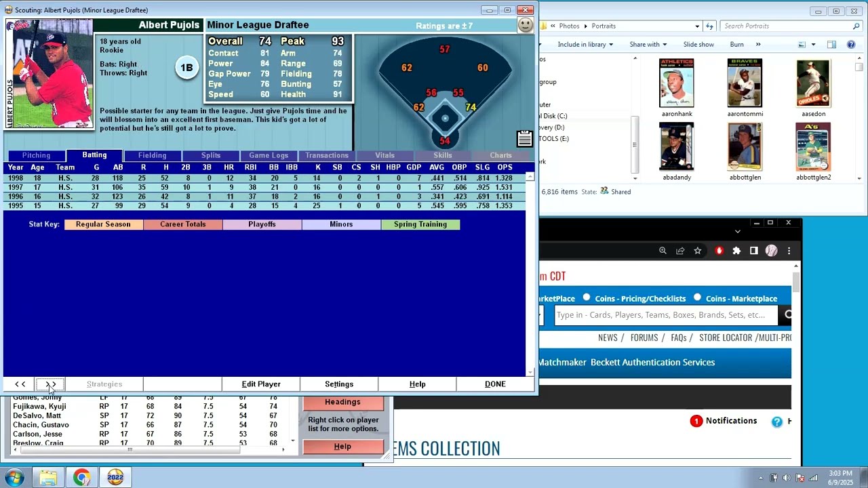
Task: Click the Edit Player button
Action: point(261,384)
